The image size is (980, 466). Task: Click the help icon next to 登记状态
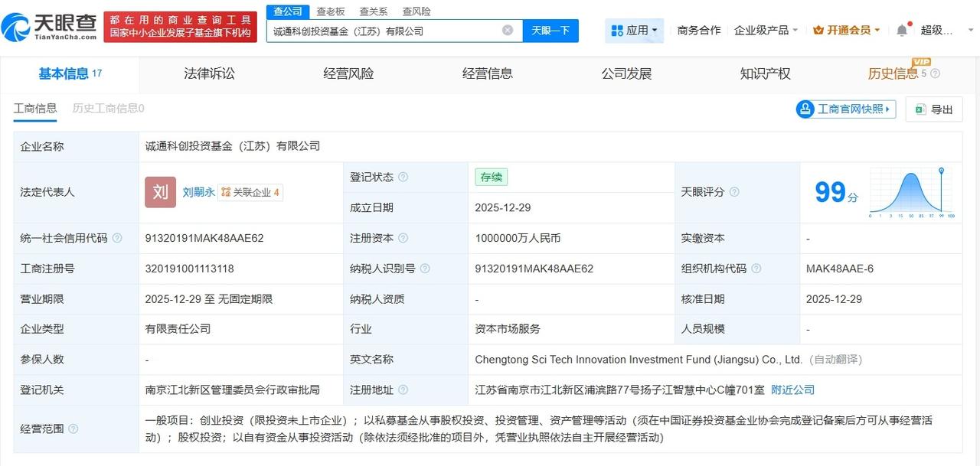tap(403, 177)
